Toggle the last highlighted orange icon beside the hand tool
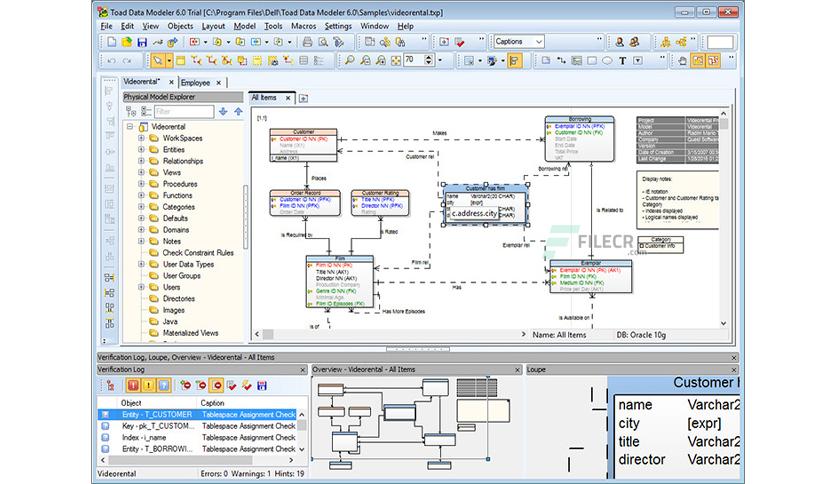The width and height of the screenshot is (836, 484). pos(713,61)
